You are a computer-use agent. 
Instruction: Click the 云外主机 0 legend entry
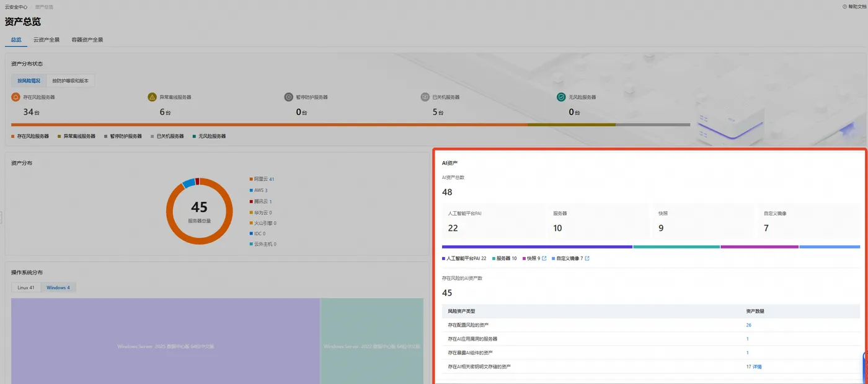point(263,244)
